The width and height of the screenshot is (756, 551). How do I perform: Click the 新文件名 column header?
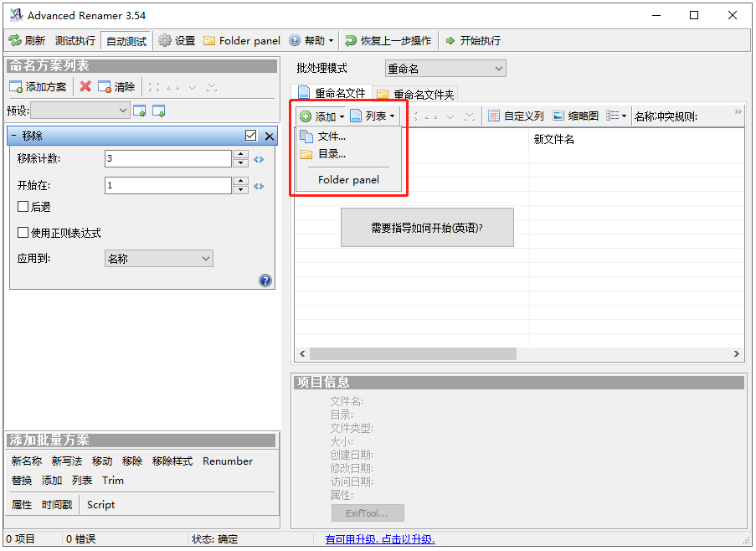(637, 139)
